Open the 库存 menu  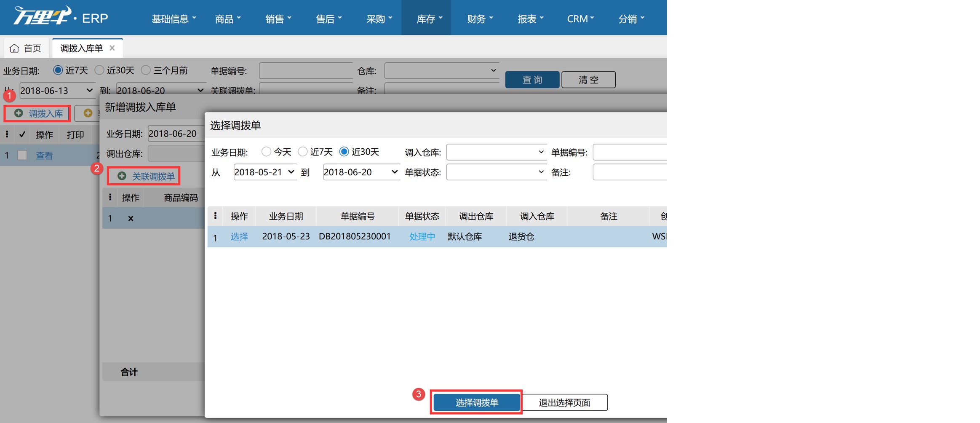[426, 18]
